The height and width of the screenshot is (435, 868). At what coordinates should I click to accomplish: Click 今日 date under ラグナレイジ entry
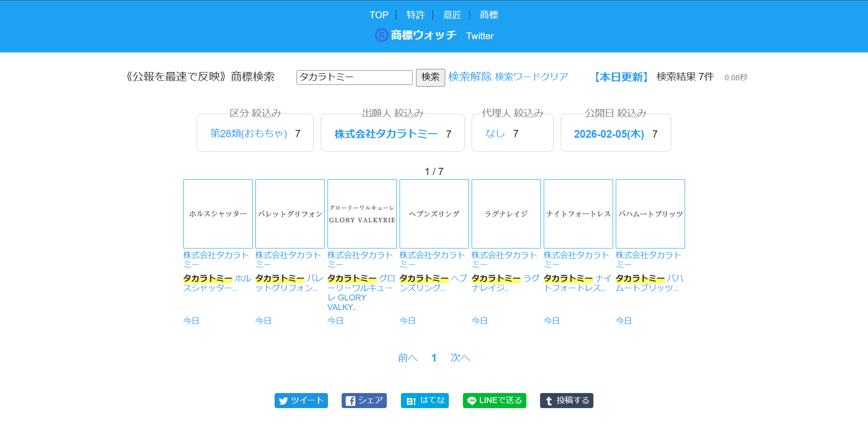pos(480,321)
